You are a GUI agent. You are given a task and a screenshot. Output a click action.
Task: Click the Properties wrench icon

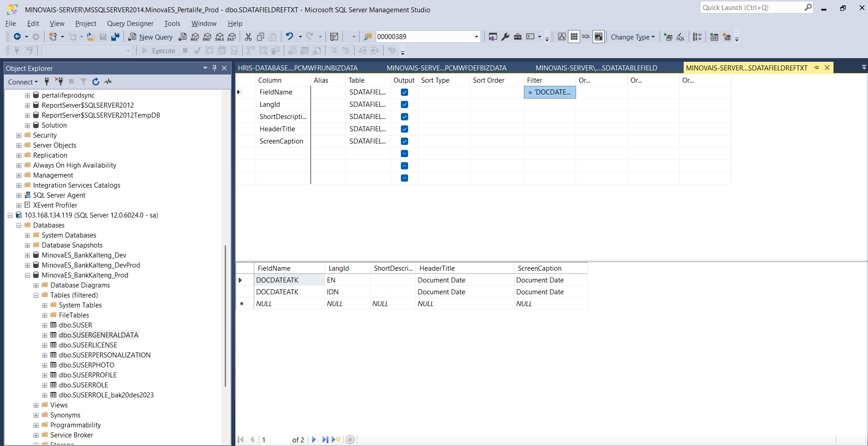505,37
